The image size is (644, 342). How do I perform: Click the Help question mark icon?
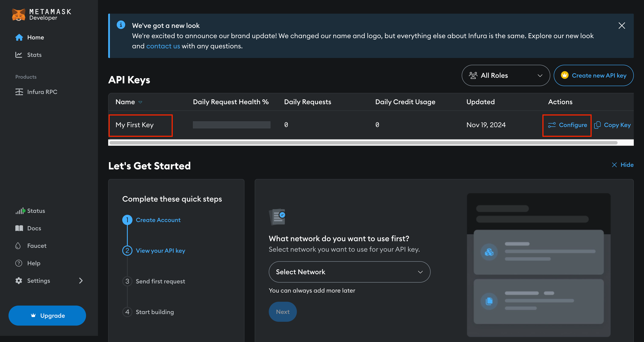(x=19, y=263)
